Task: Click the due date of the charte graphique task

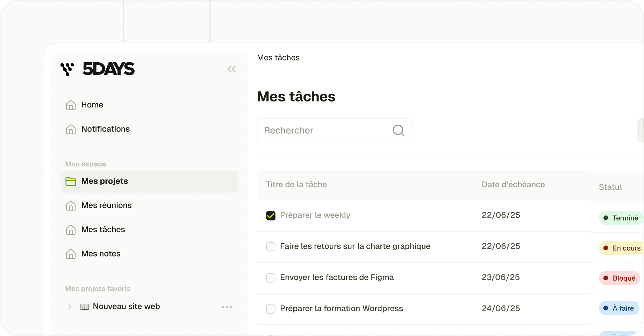Action: [x=501, y=246]
